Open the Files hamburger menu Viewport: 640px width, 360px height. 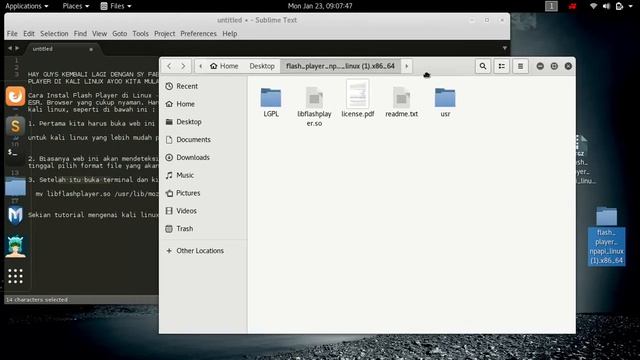click(520, 66)
